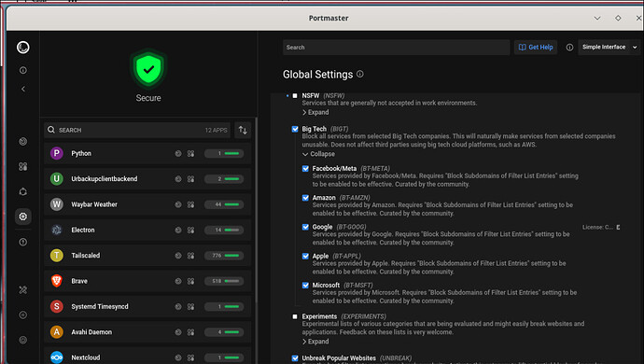Image resolution: width=644 pixels, height=364 pixels.
Task: Click the Nextcloud app icon
Action: (57, 357)
